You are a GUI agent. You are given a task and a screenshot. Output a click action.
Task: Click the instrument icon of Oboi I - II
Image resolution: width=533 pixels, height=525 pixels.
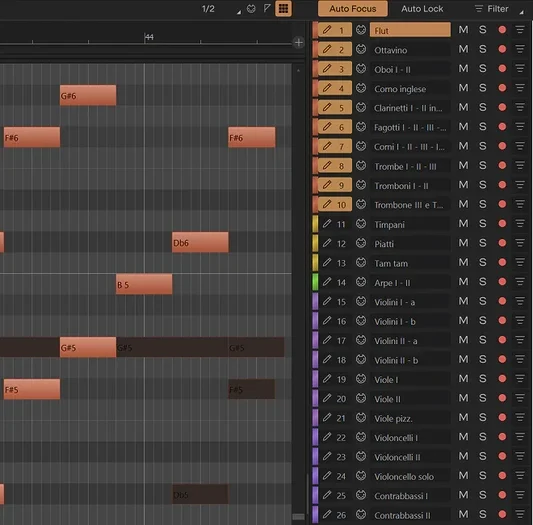pyautogui.click(x=361, y=68)
